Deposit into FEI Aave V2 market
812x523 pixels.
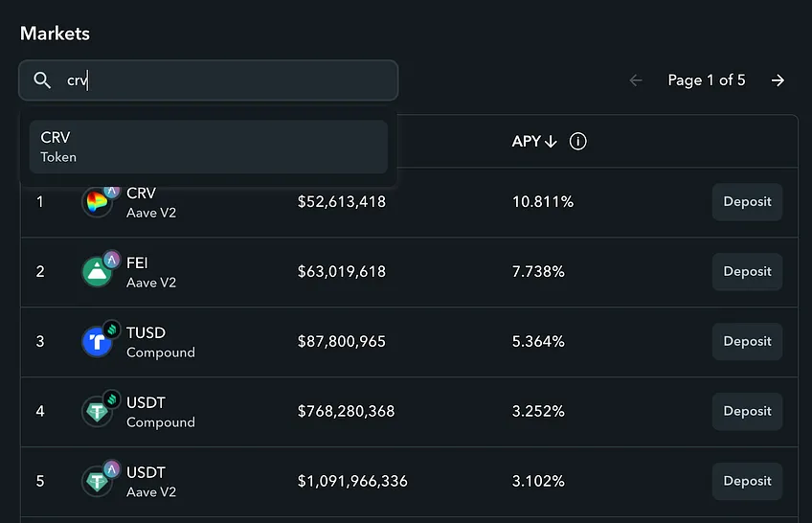[747, 271]
